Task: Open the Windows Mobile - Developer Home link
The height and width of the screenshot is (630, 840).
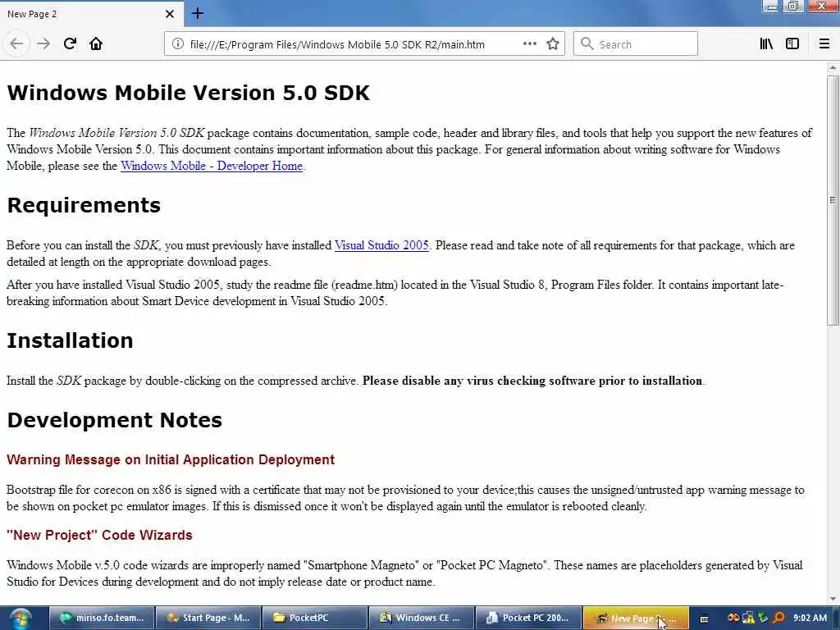Action: click(212, 166)
